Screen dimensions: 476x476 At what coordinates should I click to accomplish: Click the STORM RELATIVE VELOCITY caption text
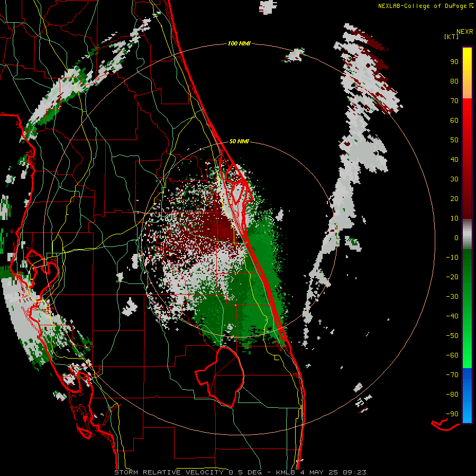(170, 472)
